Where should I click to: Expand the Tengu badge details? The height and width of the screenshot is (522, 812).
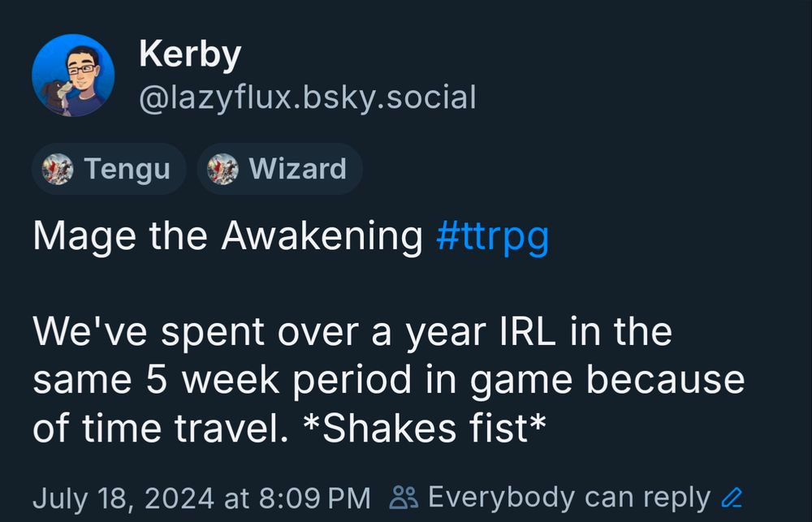109,169
